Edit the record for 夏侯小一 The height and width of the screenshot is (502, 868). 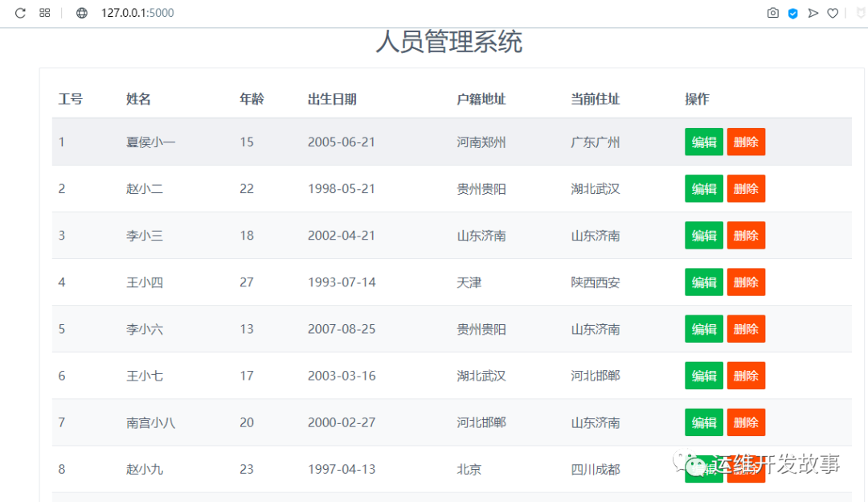(703, 142)
